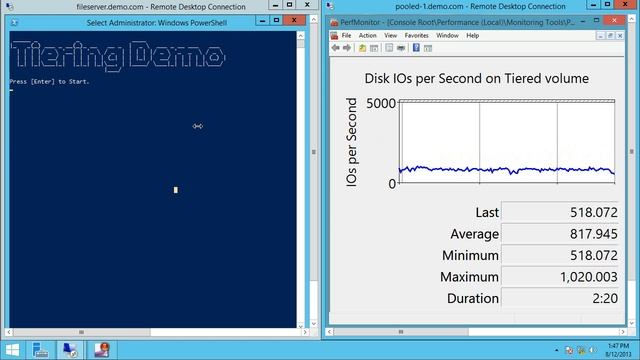Click the Properties toolbar icon in PerfMonitor
Screen dimensions: 640x360
click(x=389, y=48)
